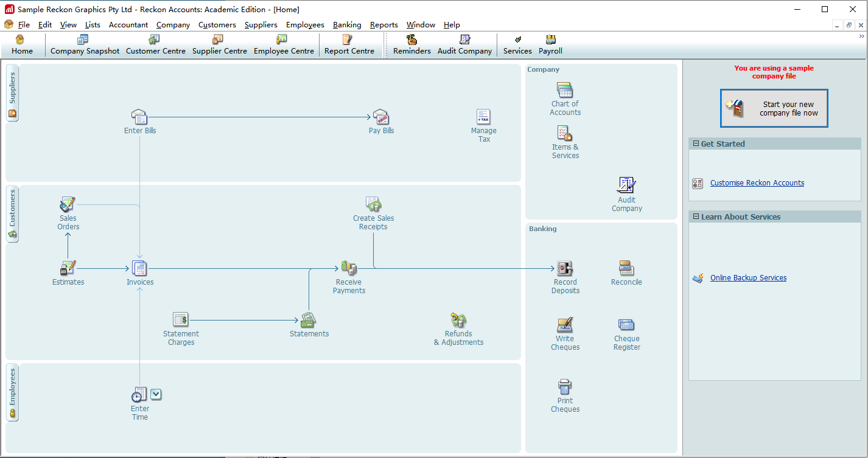Image resolution: width=868 pixels, height=458 pixels.
Task: Open Report Centre from the toolbar
Action: 349,45
